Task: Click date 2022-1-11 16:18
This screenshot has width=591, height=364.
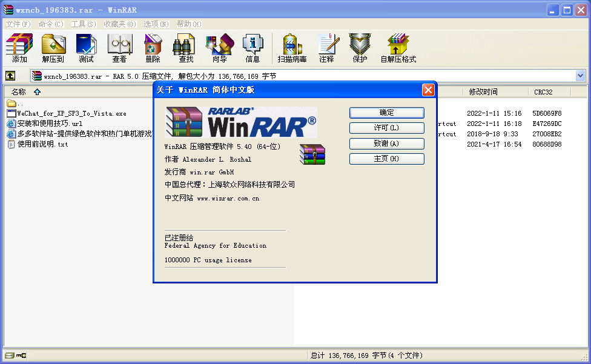Action: [x=494, y=124]
